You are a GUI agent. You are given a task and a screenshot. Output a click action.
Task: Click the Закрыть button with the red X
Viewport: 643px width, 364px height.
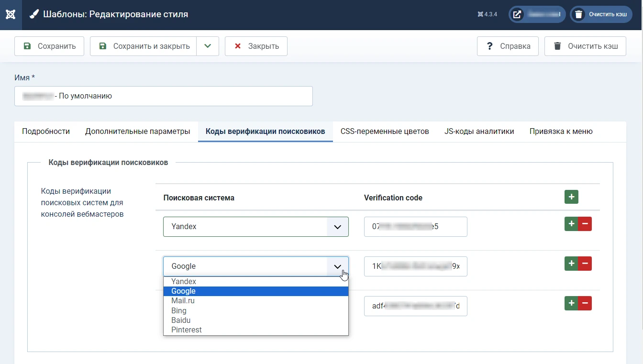[x=256, y=46]
